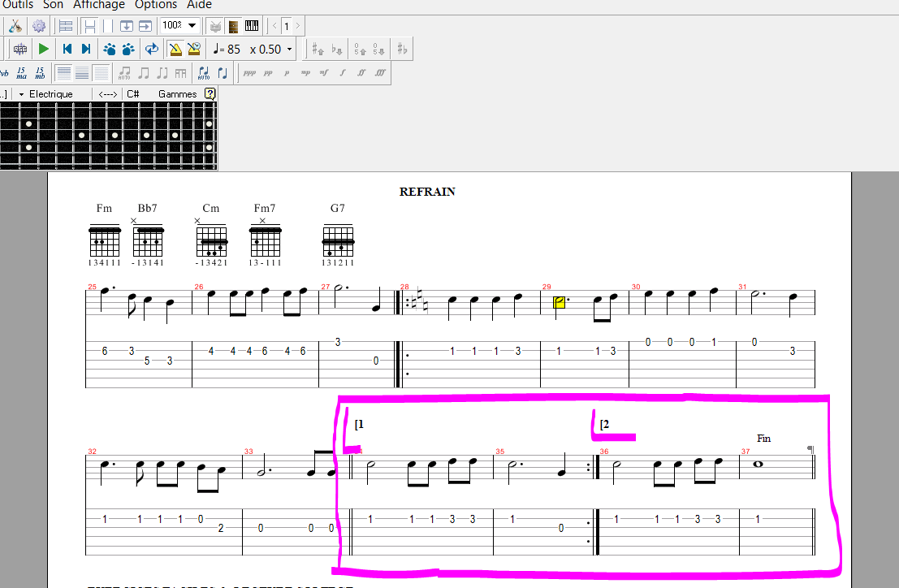899x588 pixels.
Task: Toggle the guitar fretboard panel icon
Action: (233, 26)
